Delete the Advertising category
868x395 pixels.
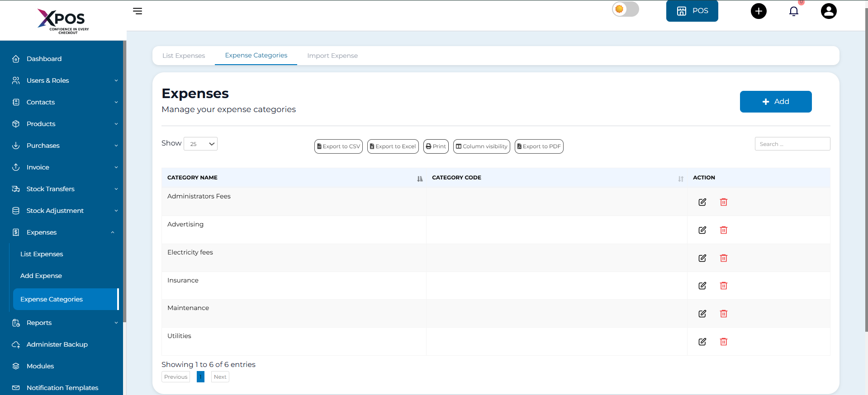click(x=723, y=230)
